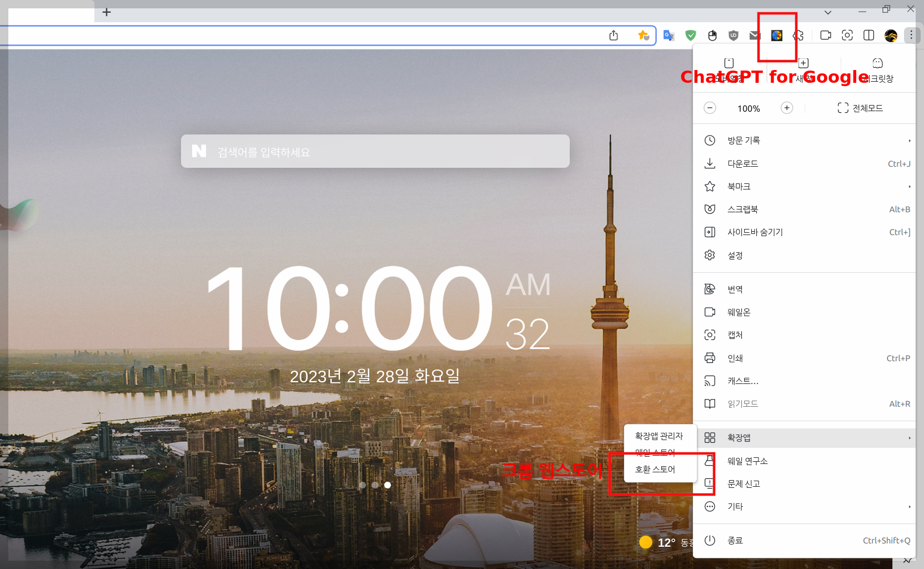Open the mouse gesture extension icon
Image resolution: width=924 pixels, height=569 pixels.
(x=712, y=36)
